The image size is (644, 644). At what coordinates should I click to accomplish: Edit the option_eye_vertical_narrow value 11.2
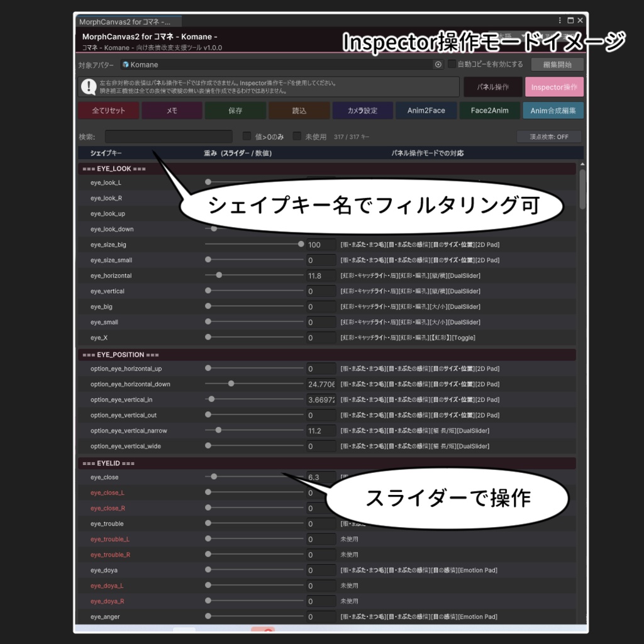pyautogui.click(x=321, y=431)
